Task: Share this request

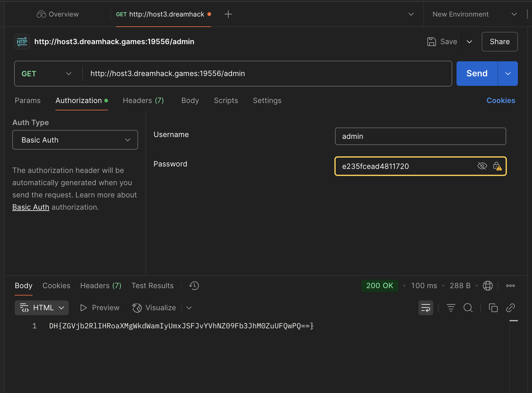Action: coord(499,42)
